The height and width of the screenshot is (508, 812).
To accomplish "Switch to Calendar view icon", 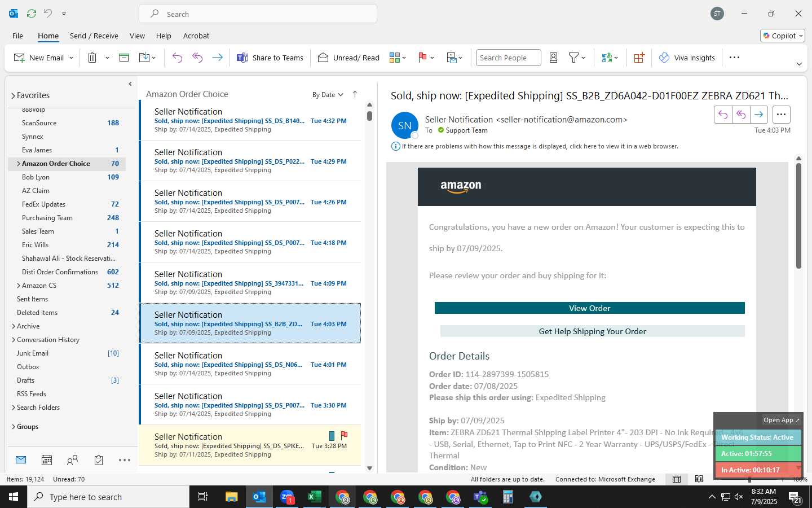I will pos(47,460).
